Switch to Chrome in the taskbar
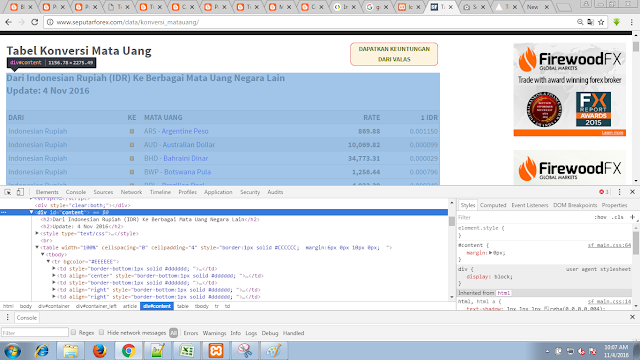This screenshot has height=360, width=640. tap(129, 351)
